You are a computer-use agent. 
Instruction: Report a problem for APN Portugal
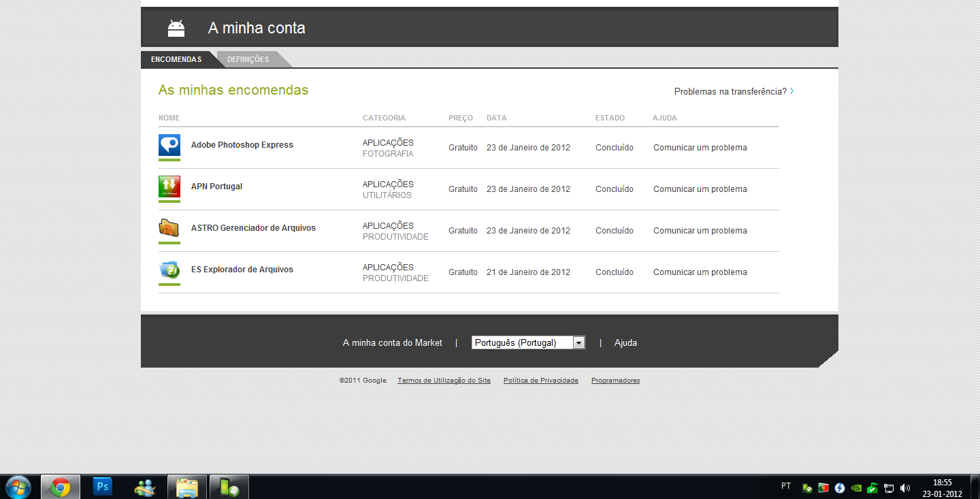point(700,189)
